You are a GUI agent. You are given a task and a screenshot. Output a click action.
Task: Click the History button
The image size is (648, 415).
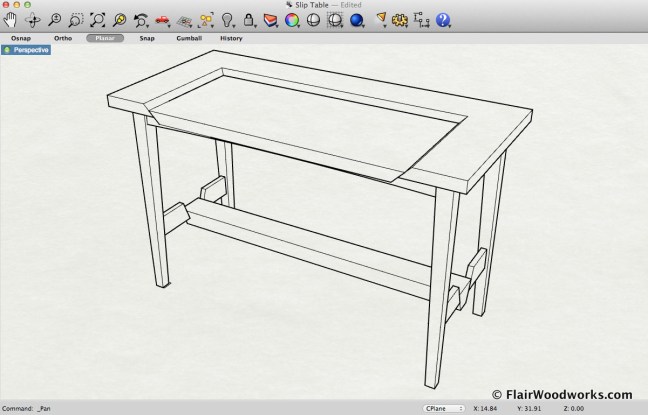tap(231, 38)
